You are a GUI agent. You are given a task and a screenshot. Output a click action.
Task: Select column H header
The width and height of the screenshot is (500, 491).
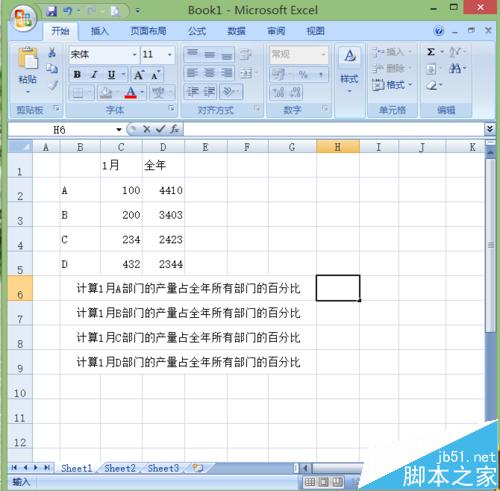pos(338,147)
